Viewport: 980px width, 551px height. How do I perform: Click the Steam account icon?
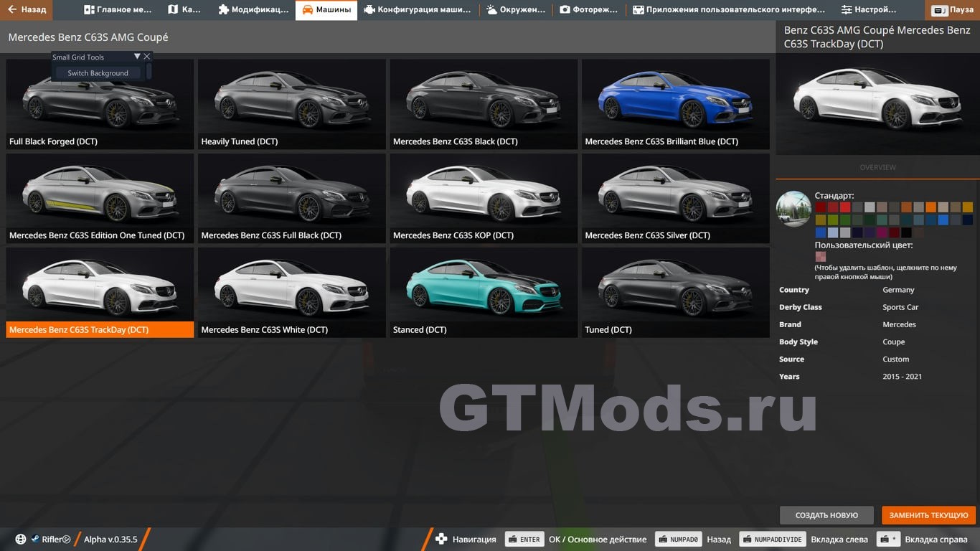pos(34,540)
